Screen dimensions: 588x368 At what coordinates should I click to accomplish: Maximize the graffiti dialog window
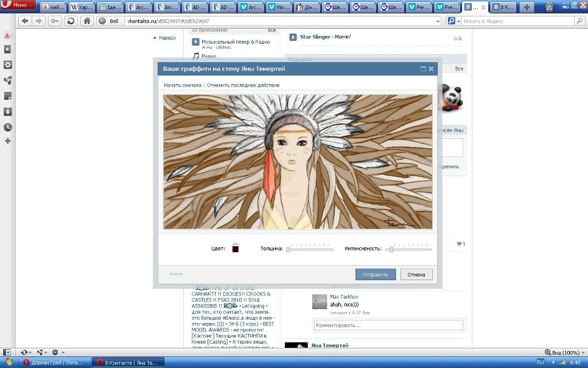(x=423, y=69)
